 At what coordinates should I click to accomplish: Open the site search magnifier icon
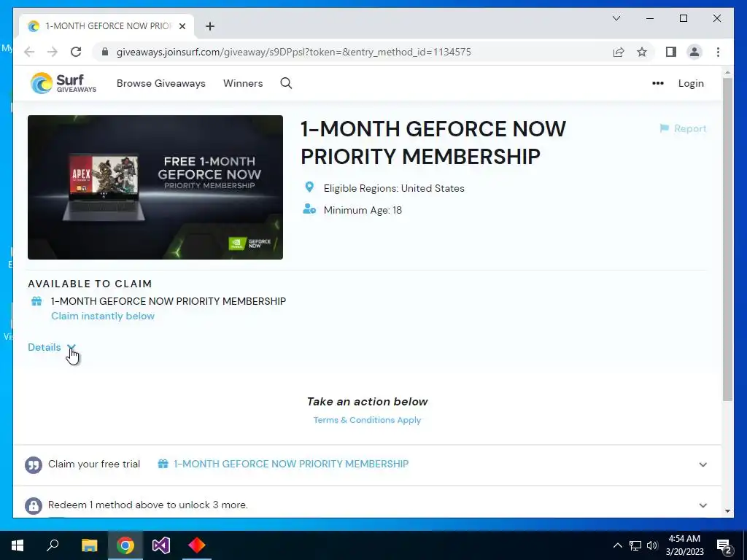coord(286,83)
